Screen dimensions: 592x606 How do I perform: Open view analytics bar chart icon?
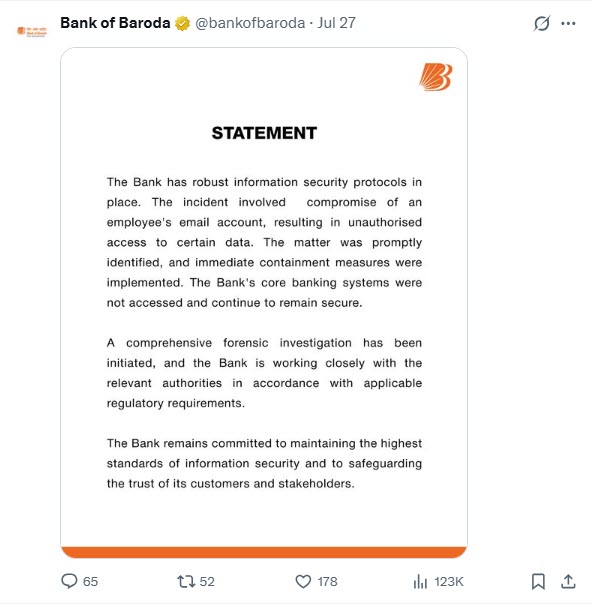click(x=420, y=581)
